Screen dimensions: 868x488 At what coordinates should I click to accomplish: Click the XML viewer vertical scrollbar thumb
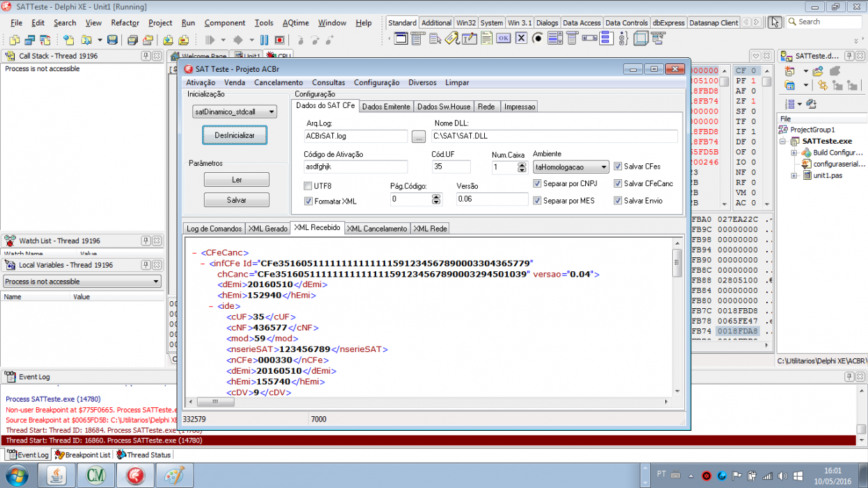(x=676, y=263)
